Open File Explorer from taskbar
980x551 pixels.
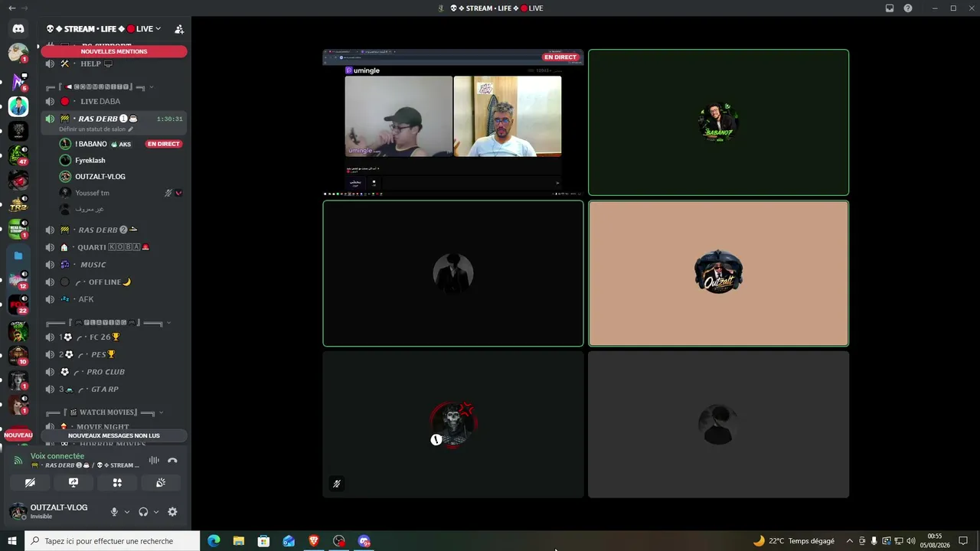[239, 541]
